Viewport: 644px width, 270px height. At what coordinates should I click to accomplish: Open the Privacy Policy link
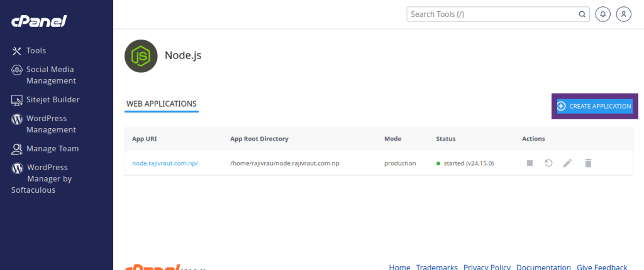point(487,267)
